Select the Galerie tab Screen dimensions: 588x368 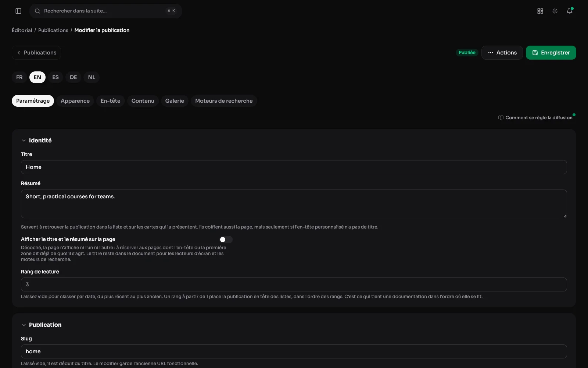point(175,101)
